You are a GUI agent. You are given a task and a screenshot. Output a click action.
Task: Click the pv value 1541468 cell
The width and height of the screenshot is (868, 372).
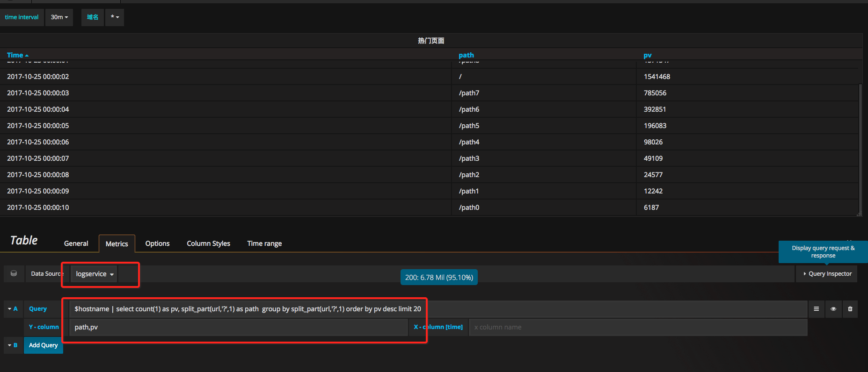[657, 77]
